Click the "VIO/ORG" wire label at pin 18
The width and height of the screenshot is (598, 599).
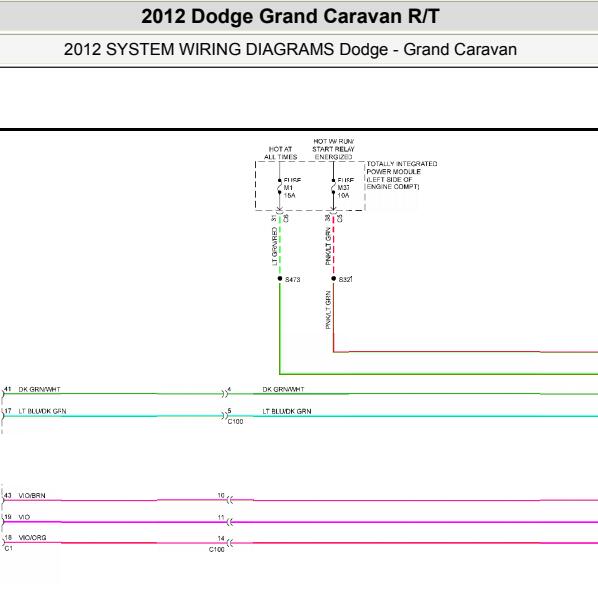[x=32, y=537]
